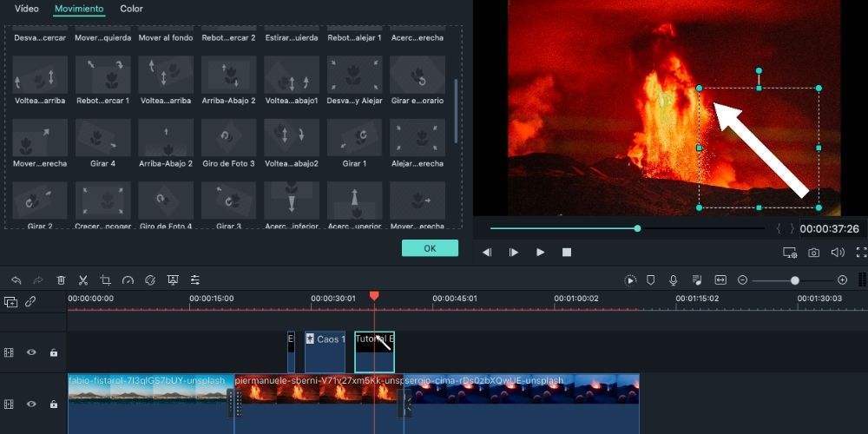Zoom in timeline with the plus button
This screenshot has height=434, width=868.
(x=842, y=280)
